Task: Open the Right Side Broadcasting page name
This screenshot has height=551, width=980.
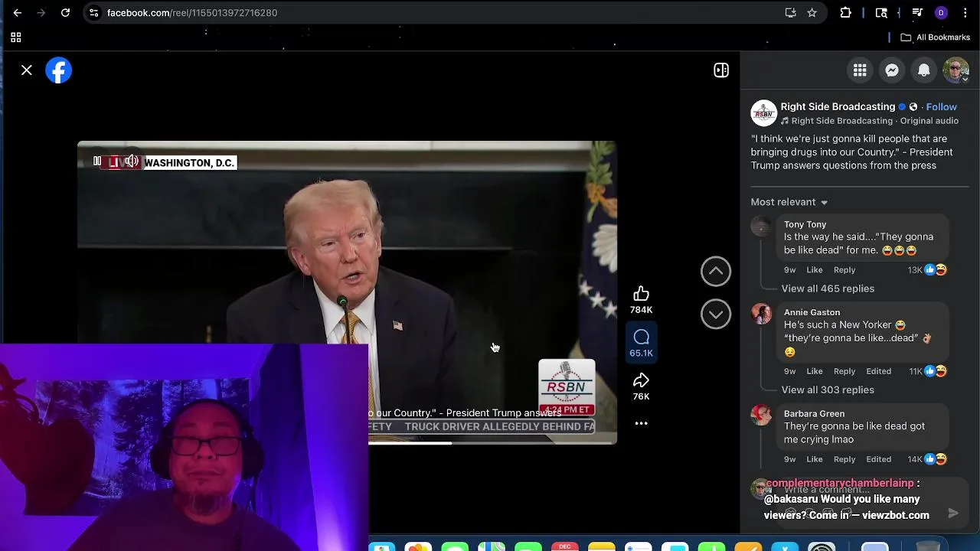Action: coord(838,106)
